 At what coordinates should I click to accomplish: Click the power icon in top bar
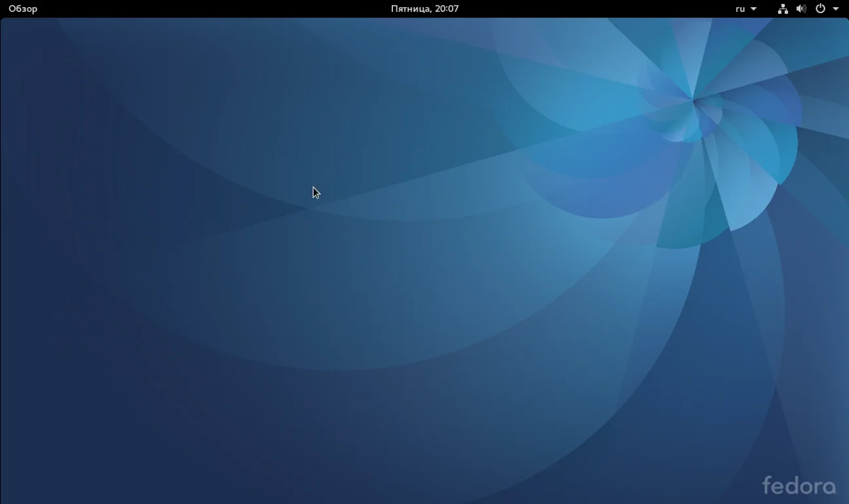point(820,9)
